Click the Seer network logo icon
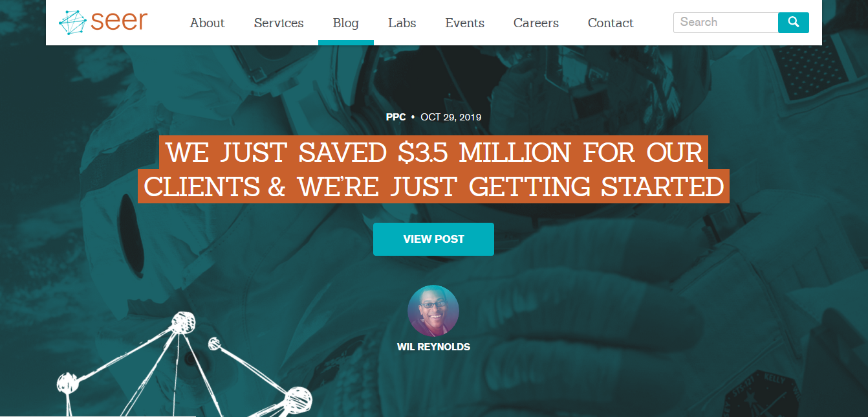Image resolution: width=868 pixels, height=417 pixels. [x=72, y=22]
